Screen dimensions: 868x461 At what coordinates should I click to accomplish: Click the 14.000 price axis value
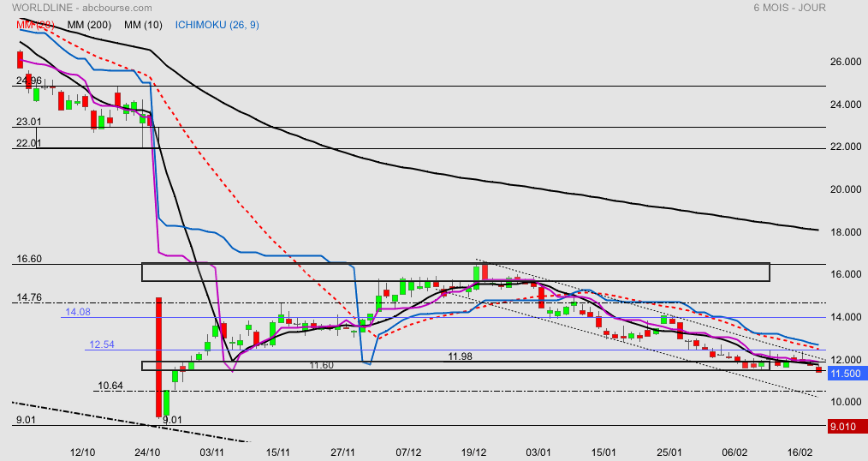(x=846, y=317)
